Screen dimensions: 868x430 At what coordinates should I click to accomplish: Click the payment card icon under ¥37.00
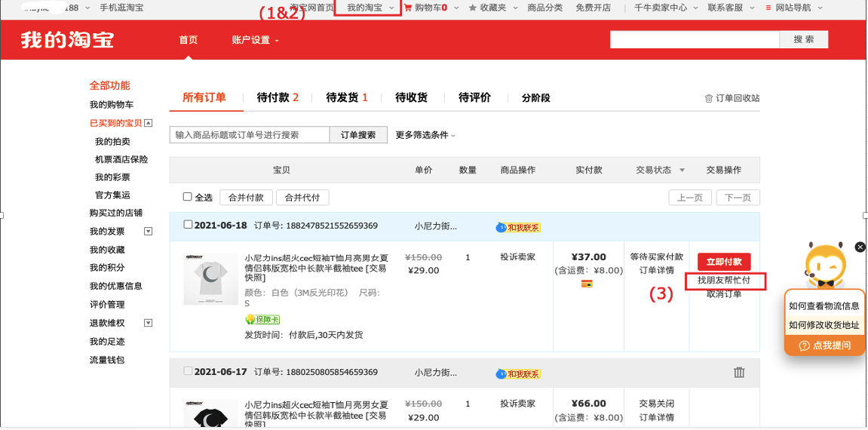click(586, 284)
